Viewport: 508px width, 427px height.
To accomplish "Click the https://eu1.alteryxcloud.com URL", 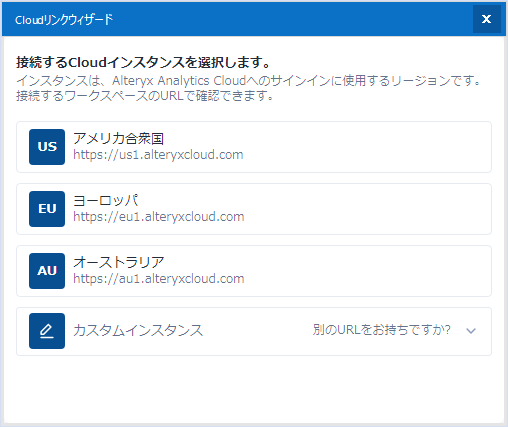I will click(159, 217).
